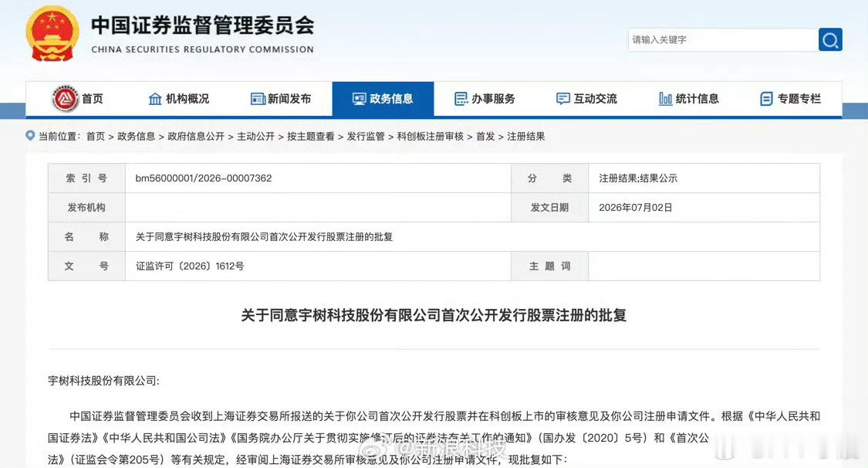Click the 索引号 label cell
The height and width of the screenshot is (468, 868).
[86, 178]
